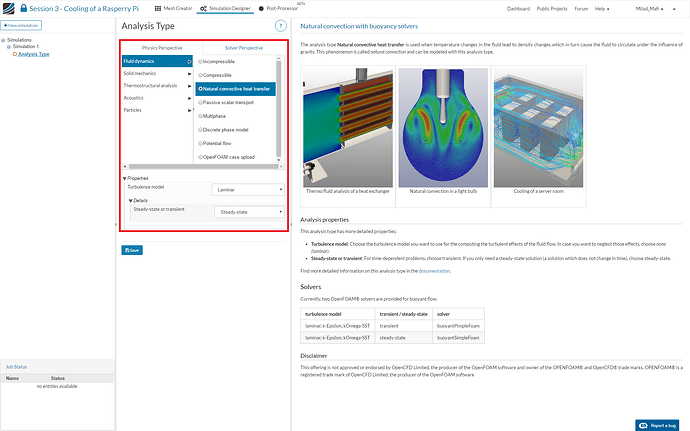Click the session title Cooling of a Rasperry Pi
Screen dimensions: 690x431
[x=84, y=8]
